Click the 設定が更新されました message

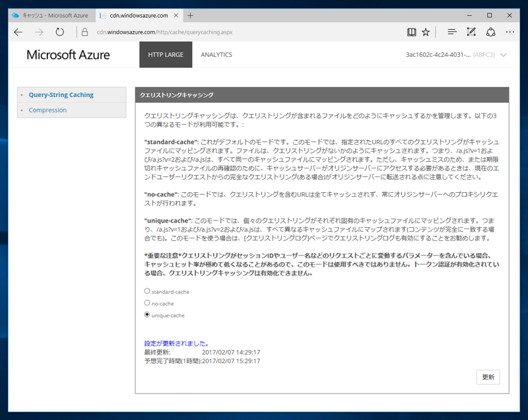click(177, 343)
